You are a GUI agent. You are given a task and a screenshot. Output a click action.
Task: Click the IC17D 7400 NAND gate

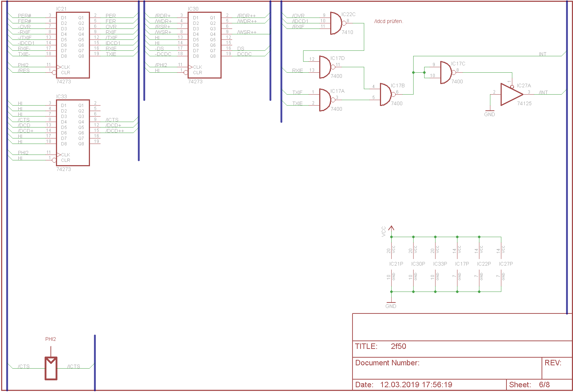point(325,67)
